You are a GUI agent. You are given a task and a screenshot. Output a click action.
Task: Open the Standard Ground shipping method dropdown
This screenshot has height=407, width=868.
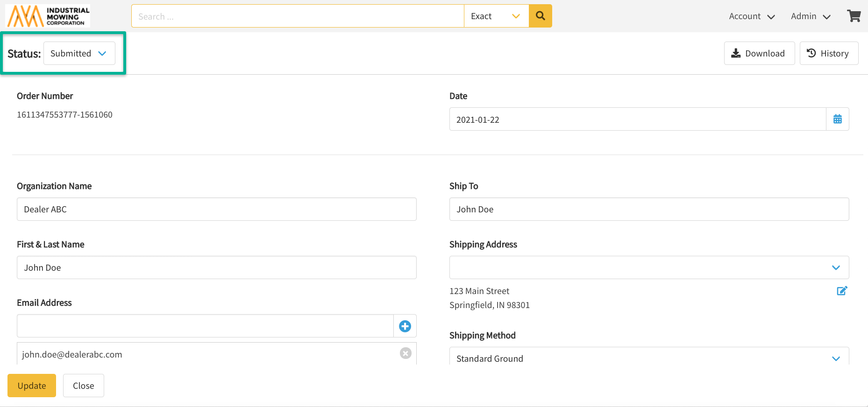[648, 358]
